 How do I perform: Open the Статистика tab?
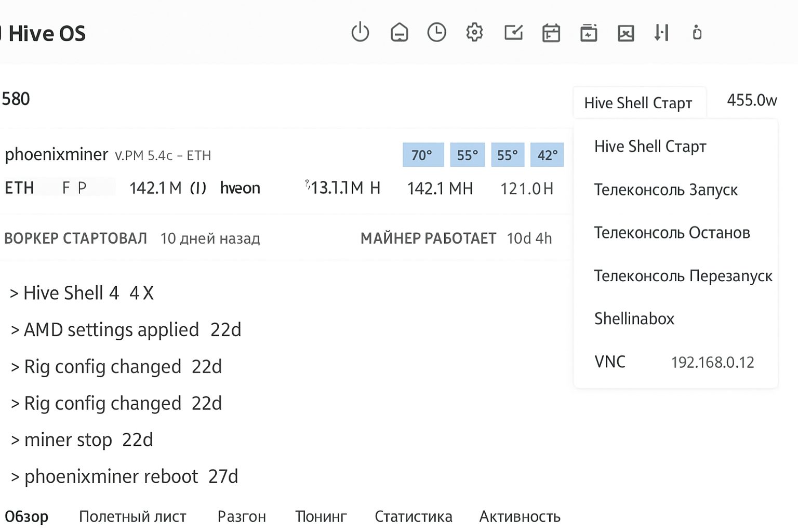(x=413, y=516)
